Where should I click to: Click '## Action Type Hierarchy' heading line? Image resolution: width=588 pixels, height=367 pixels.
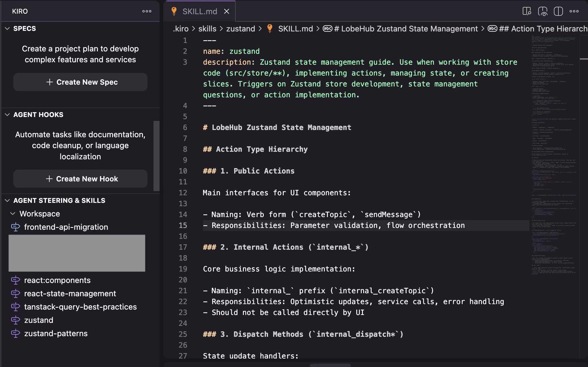coord(255,149)
